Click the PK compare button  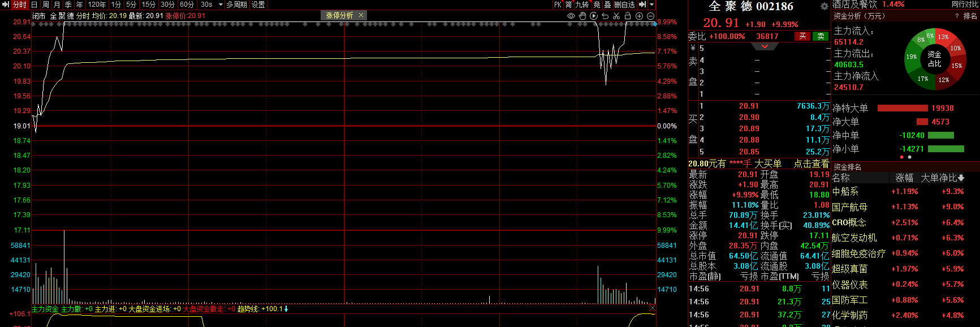coord(558,5)
